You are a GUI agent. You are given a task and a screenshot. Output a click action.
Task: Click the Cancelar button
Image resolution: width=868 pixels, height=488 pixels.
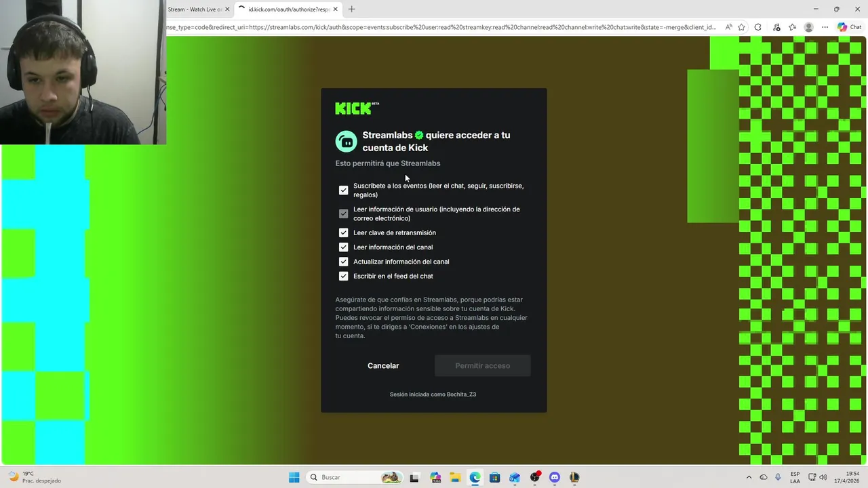pyautogui.click(x=383, y=365)
